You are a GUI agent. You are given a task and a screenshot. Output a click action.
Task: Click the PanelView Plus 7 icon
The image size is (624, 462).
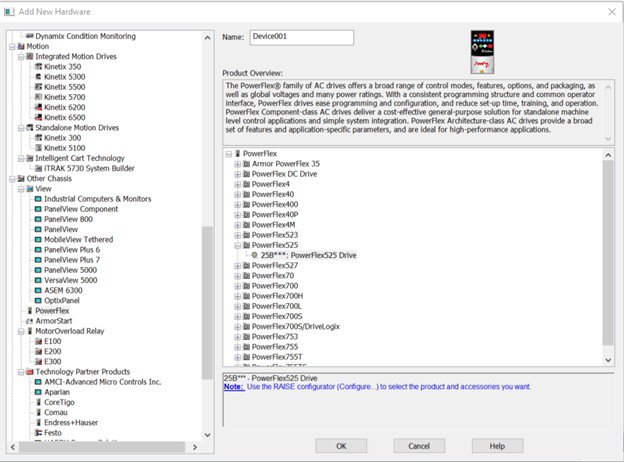[x=38, y=259]
